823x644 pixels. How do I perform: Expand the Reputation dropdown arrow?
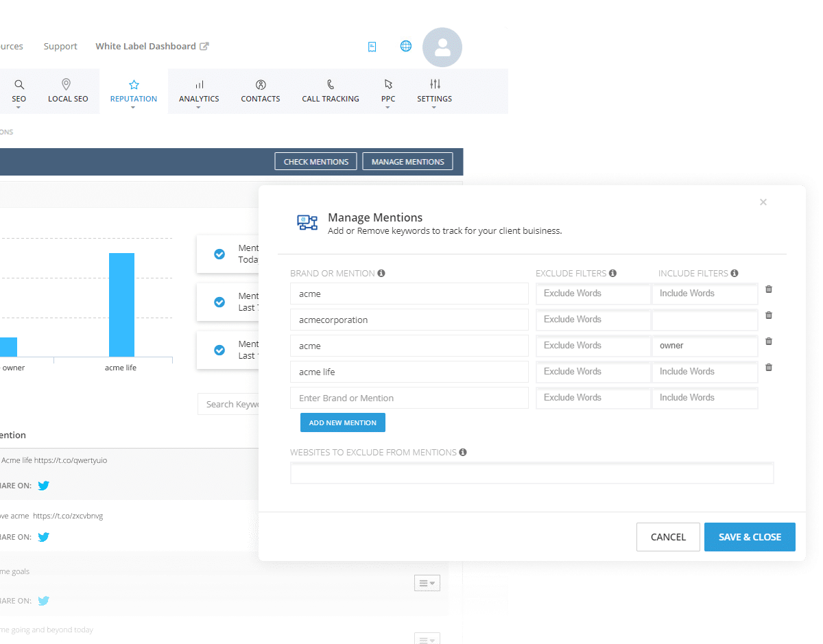(x=133, y=108)
